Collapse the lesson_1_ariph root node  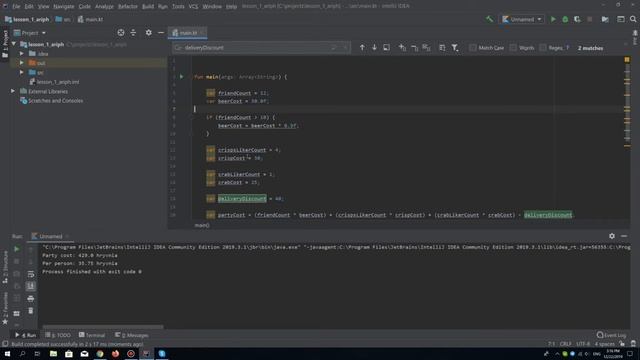(x=13, y=44)
